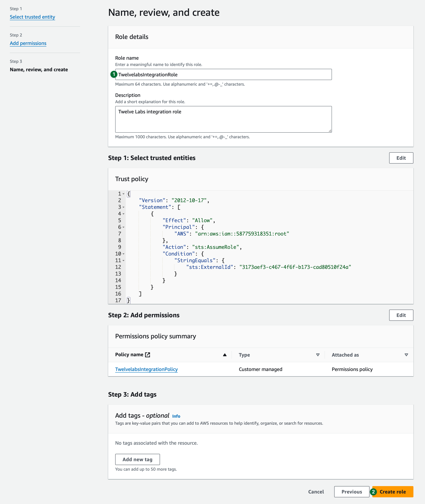The height and width of the screenshot is (504, 425).
Task: Collapse the fold arrow on line 1
Action: click(124, 194)
